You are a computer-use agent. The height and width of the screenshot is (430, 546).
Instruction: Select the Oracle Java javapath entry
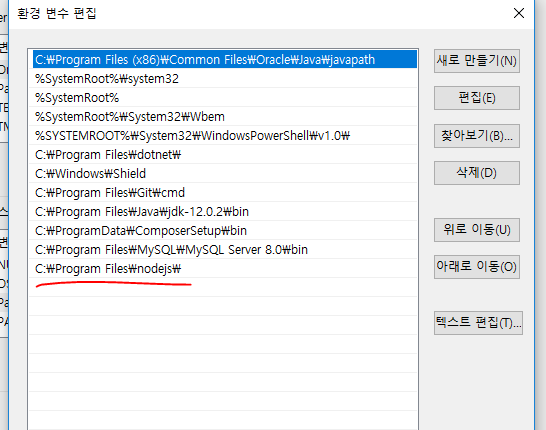tap(225, 60)
